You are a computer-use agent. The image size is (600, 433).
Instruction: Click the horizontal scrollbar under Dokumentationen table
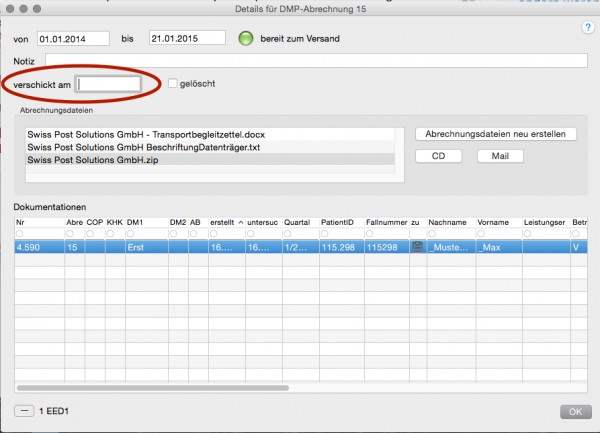pos(153,388)
